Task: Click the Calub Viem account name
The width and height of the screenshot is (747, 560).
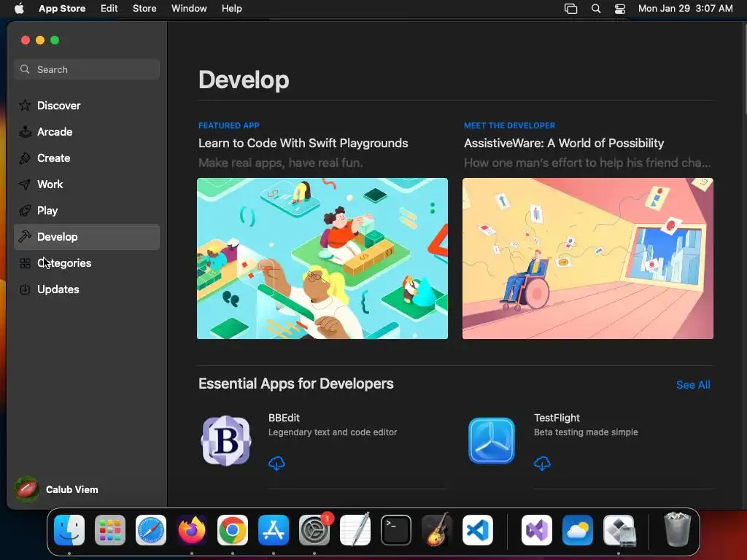Action: tap(72, 489)
